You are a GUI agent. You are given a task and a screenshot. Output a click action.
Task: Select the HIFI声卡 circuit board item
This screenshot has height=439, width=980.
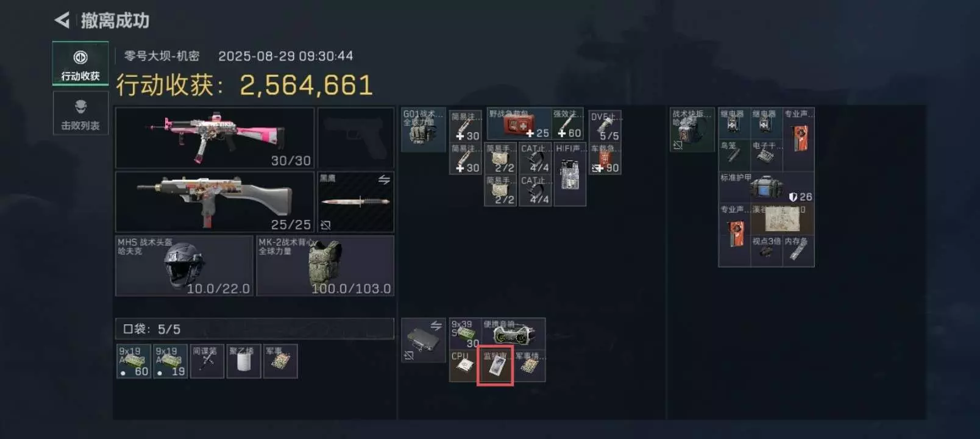[569, 174]
